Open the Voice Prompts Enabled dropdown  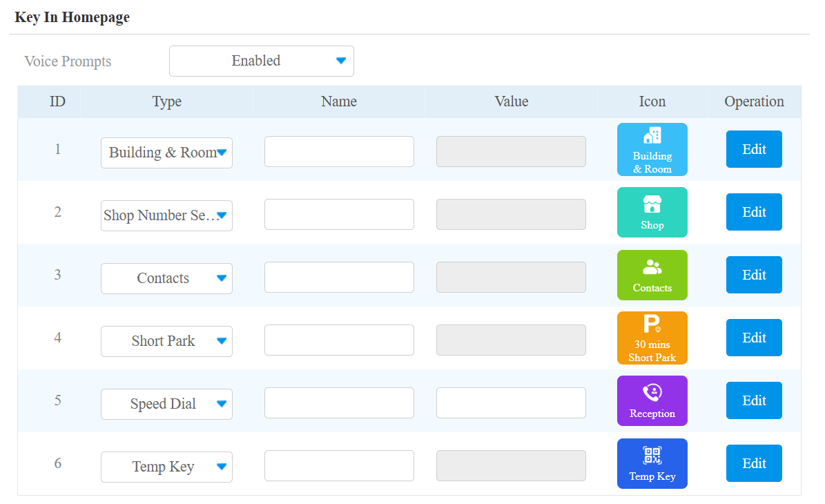point(262,61)
